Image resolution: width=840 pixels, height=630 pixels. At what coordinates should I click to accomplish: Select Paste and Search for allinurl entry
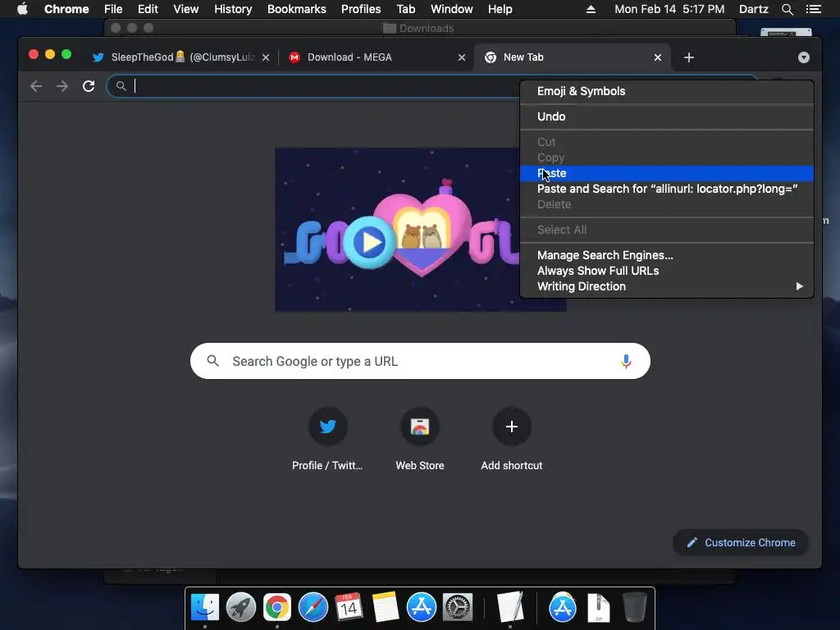(667, 189)
